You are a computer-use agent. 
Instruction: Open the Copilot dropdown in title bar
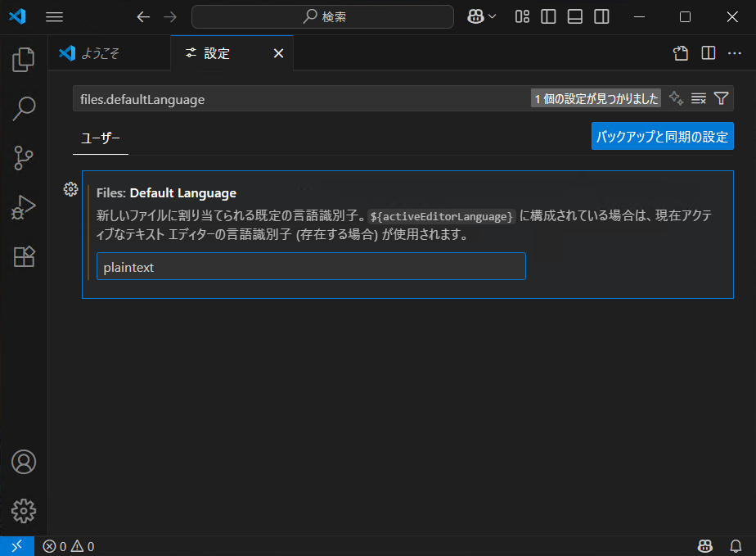[482, 16]
